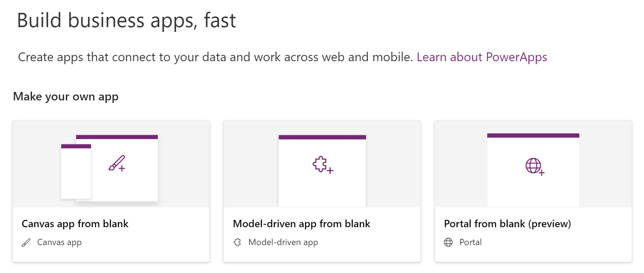644x273 pixels.
Task: Click model-driven app preview window thumbnail
Action: 322,171
